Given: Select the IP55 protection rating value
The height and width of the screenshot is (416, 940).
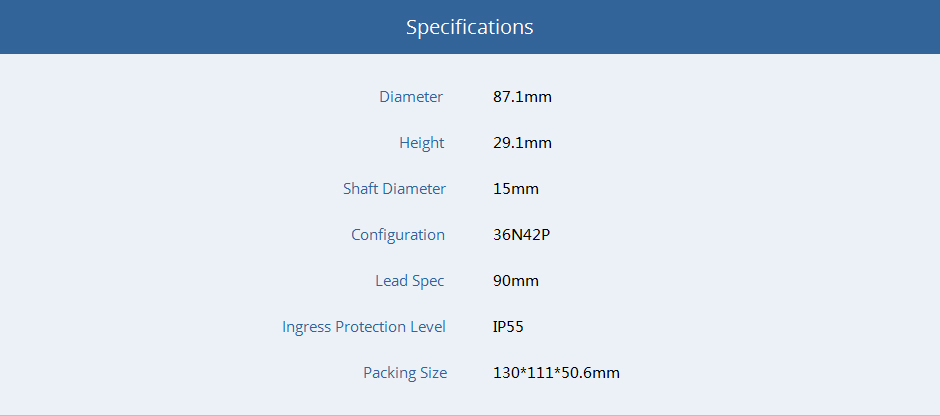Looking at the screenshot, I should (508, 327).
